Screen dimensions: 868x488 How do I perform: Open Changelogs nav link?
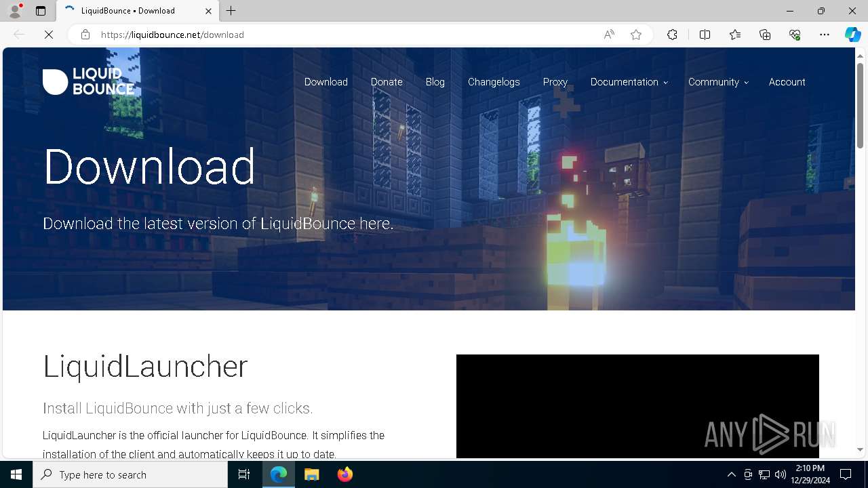click(x=494, y=82)
